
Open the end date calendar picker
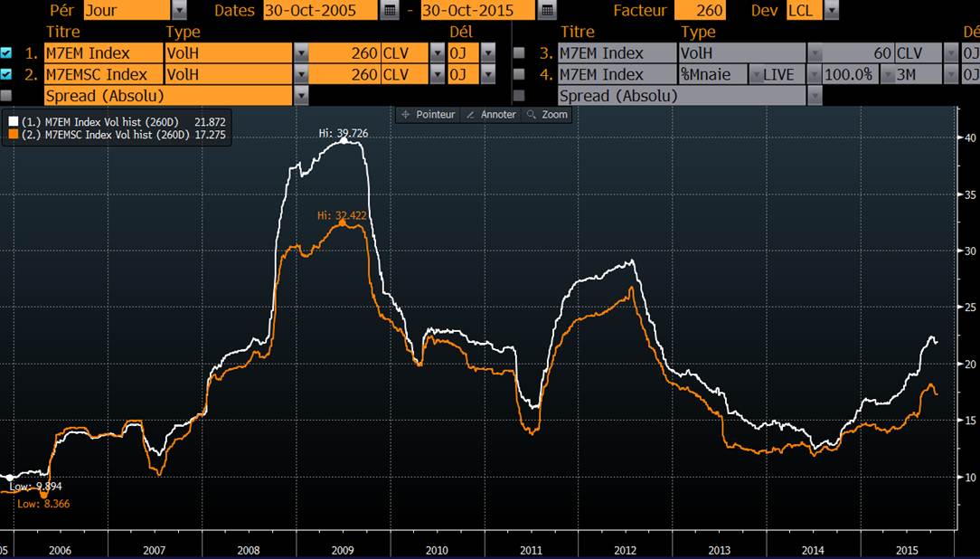(547, 10)
